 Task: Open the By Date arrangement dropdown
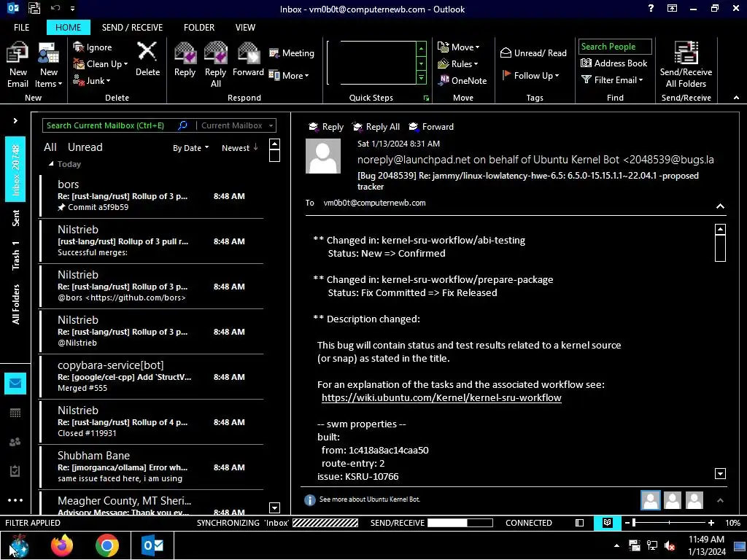190,147
